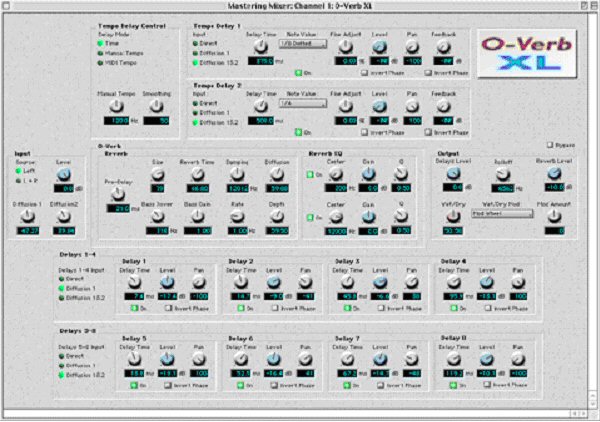Viewport: 600px width, 422px height.
Task: Click the Output Reverb Level knob
Action: tap(554, 174)
